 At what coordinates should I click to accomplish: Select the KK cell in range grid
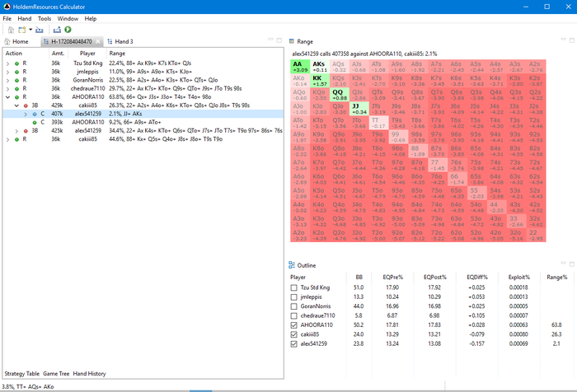(x=320, y=81)
